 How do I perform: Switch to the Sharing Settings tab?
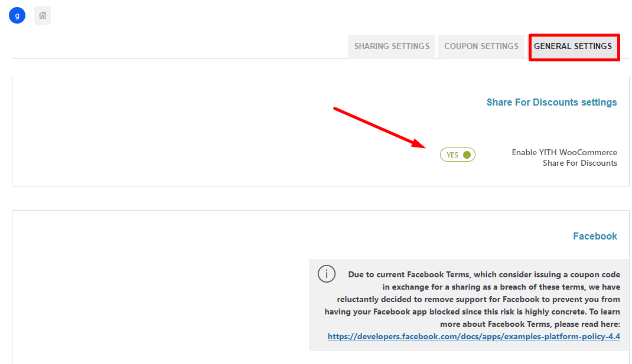coord(392,46)
